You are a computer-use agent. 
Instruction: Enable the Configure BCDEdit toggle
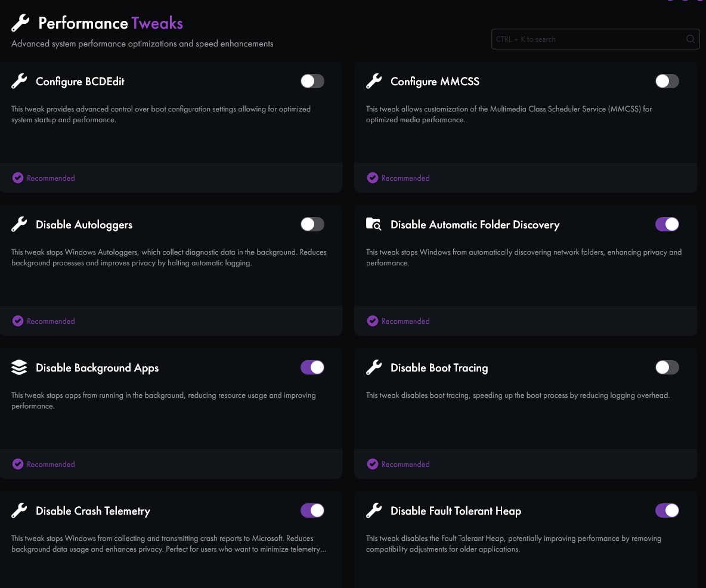tap(312, 81)
